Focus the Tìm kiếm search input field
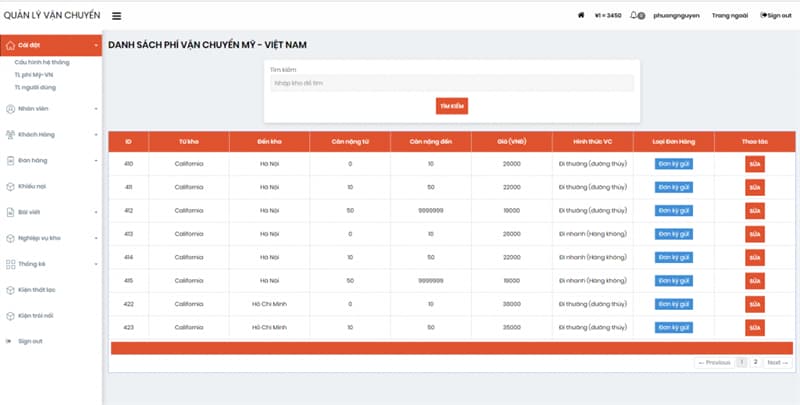Viewport: 800px width, 405px height. 451,84
